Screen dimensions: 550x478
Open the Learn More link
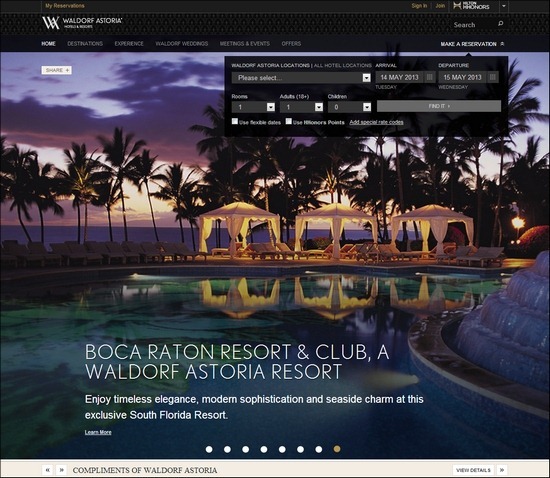[98, 432]
